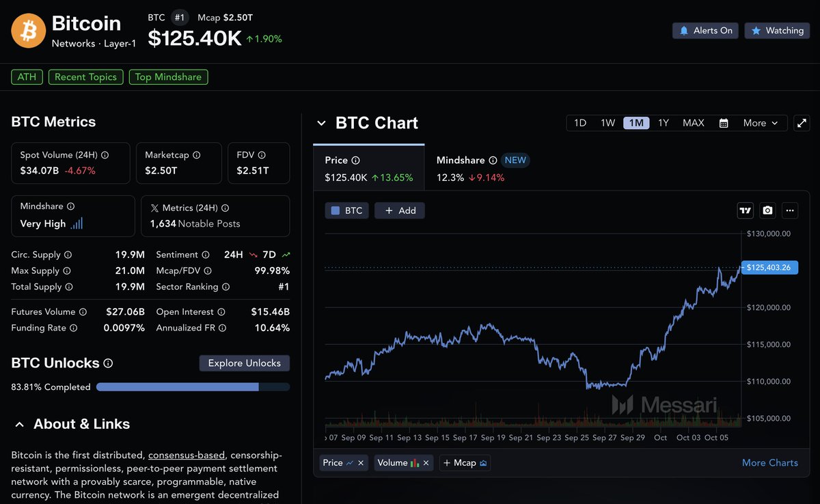Screen dimensions: 820x504
Task: Click the Recent Topics tag
Action: coord(86,77)
